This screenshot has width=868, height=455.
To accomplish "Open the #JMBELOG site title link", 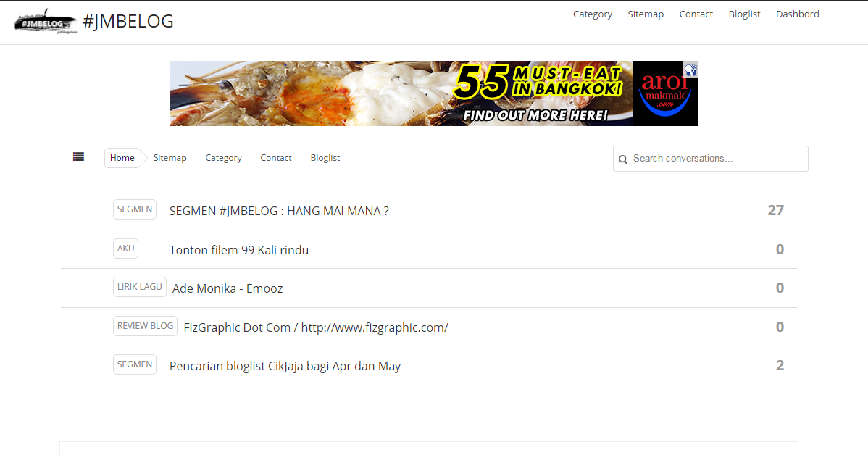I will click(x=128, y=22).
